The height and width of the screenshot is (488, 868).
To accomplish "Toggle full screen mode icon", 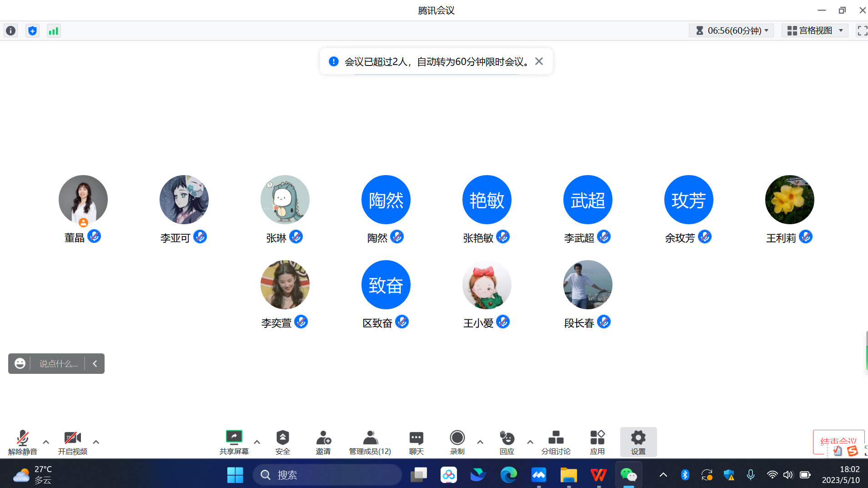I will (x=862, y=31).
